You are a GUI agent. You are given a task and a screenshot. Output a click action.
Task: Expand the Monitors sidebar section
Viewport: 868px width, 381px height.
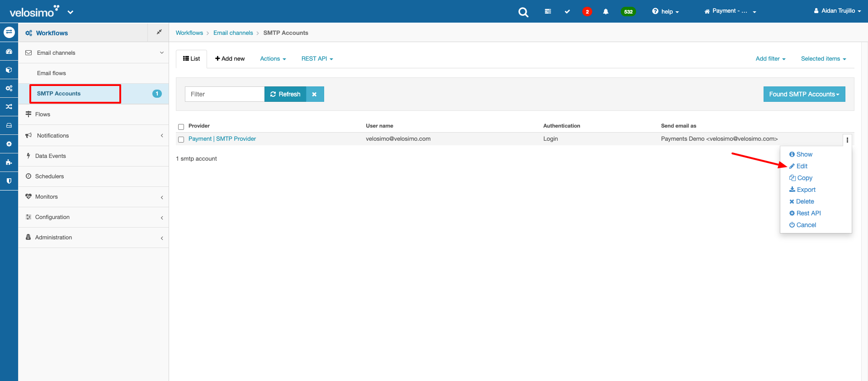pyautogui.click(x=93, y=197)
